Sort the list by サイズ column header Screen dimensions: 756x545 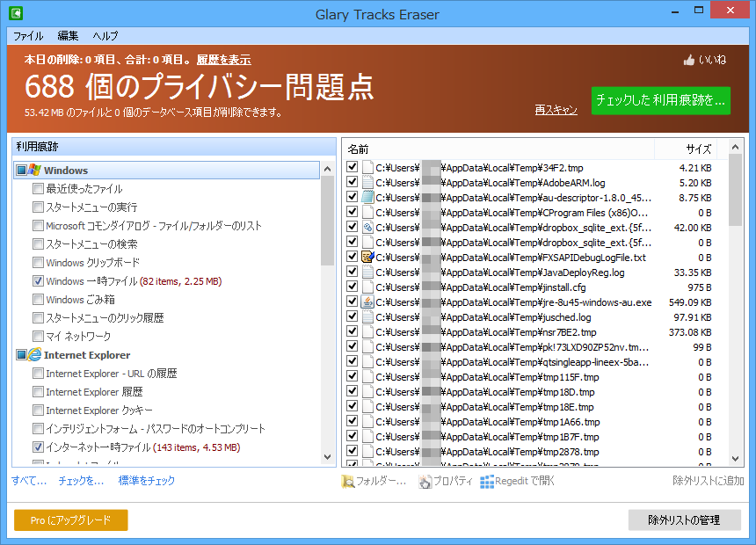685,149
